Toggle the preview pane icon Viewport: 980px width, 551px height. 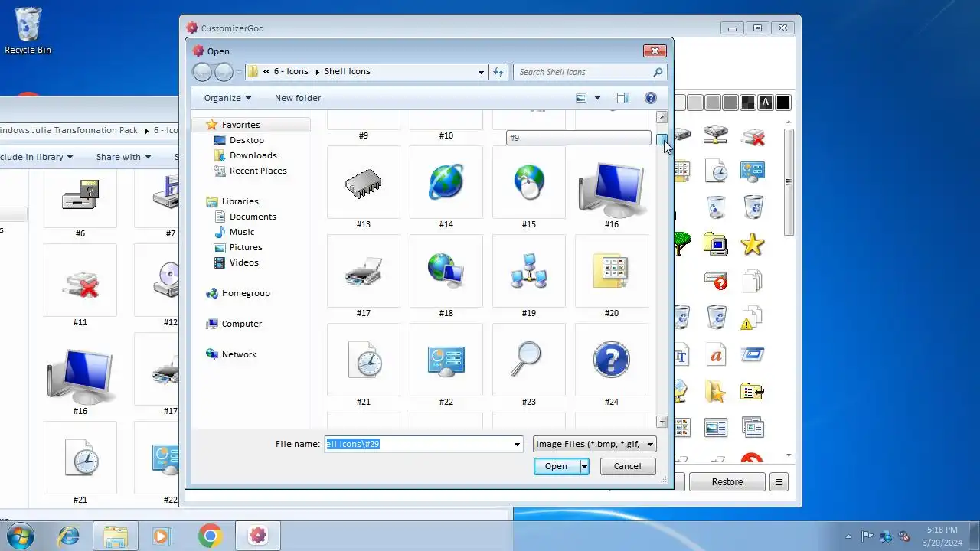623,98
